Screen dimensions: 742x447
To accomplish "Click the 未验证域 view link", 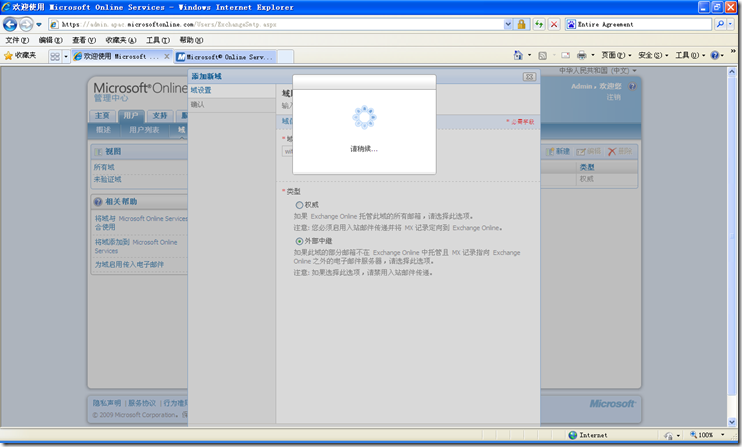I will coord(107,179).
